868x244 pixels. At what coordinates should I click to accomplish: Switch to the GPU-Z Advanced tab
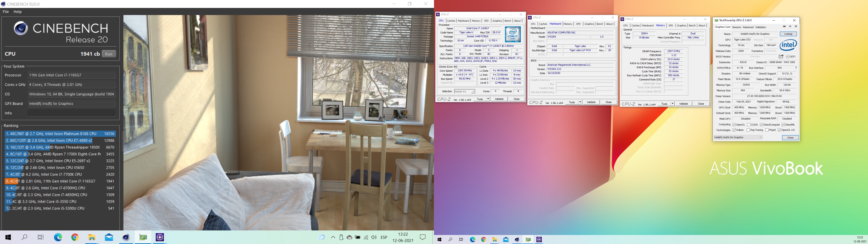748,27
